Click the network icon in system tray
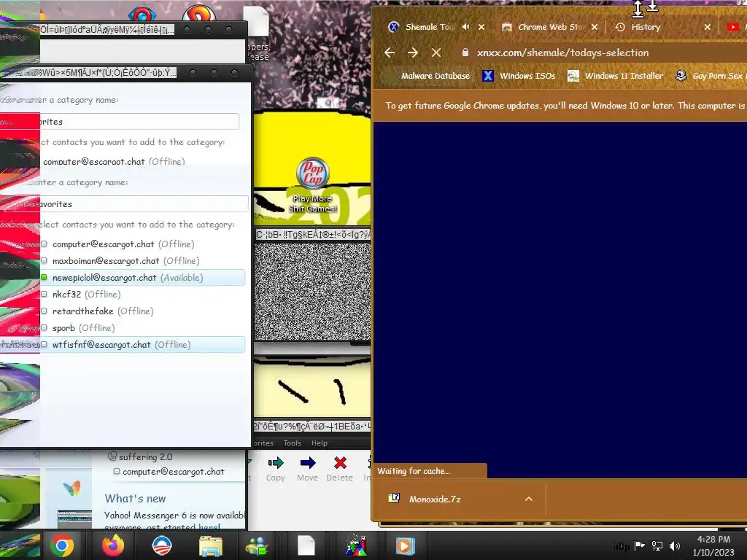This screenshot has height=560, width=747. (x=657, y=545)
